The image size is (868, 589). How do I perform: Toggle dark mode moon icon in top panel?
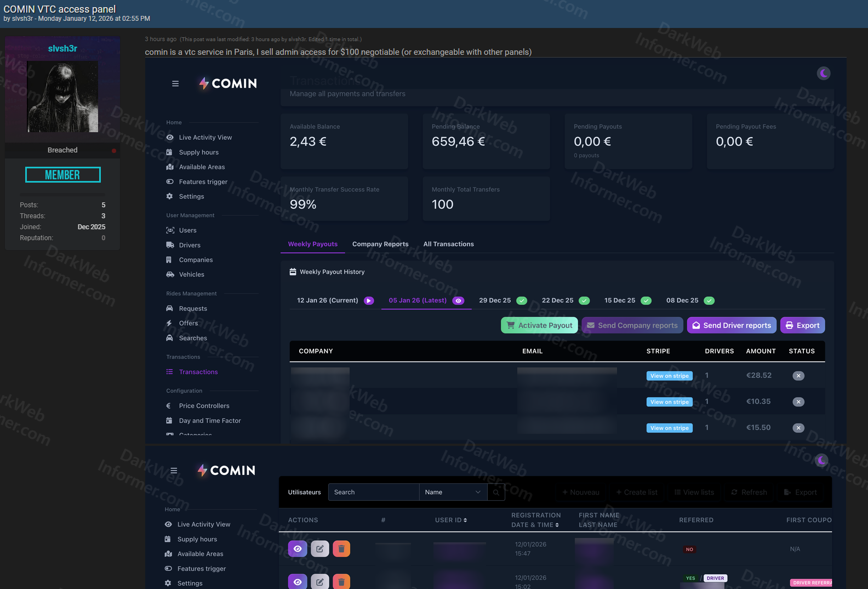click(823, 73)
